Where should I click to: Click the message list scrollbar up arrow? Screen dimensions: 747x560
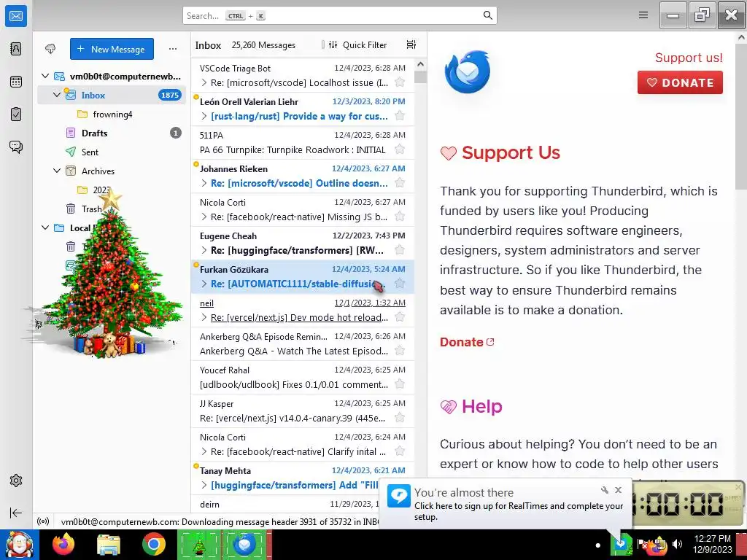point(420,64)
